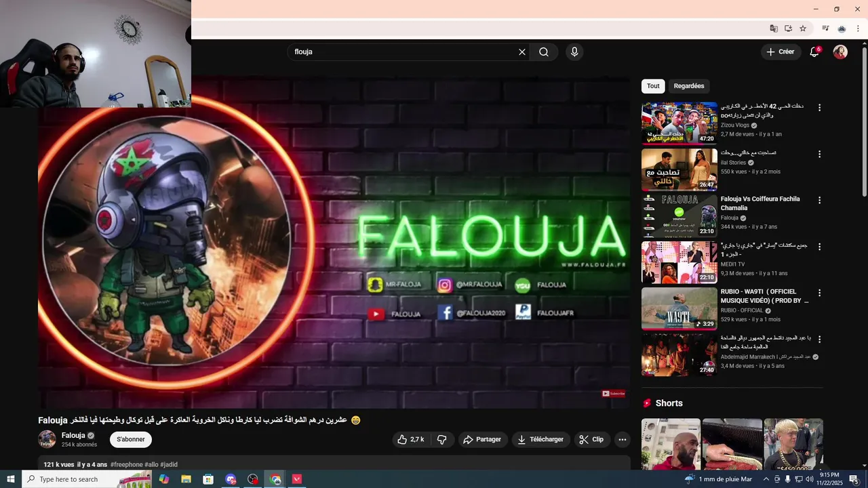This screenshot has height=488, width=868.
Task: Open the weather widget 1 mm de pluie
Action: point(719,479)
